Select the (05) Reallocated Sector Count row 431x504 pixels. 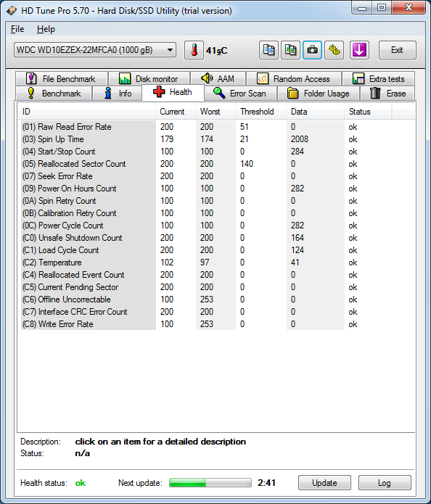206,164
